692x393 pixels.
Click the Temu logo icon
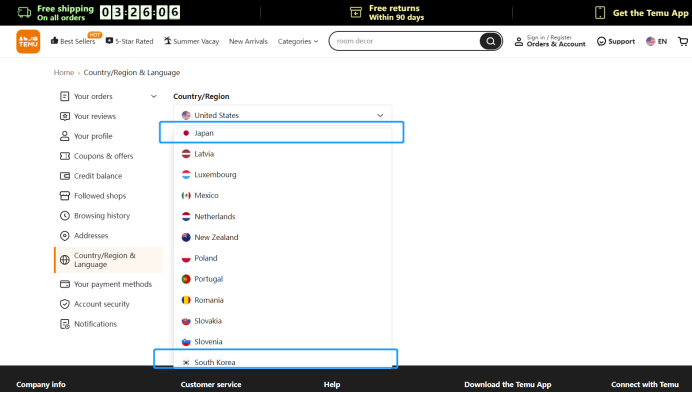(28, 42)
